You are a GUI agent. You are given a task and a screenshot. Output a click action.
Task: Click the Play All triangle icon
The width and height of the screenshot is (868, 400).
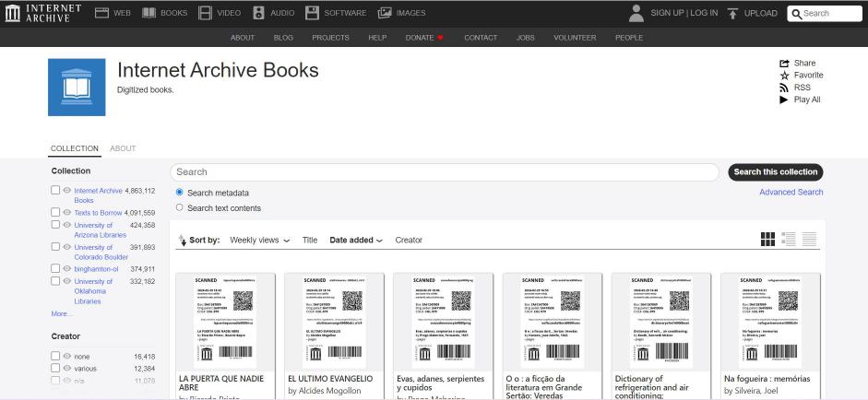[784, 100]
